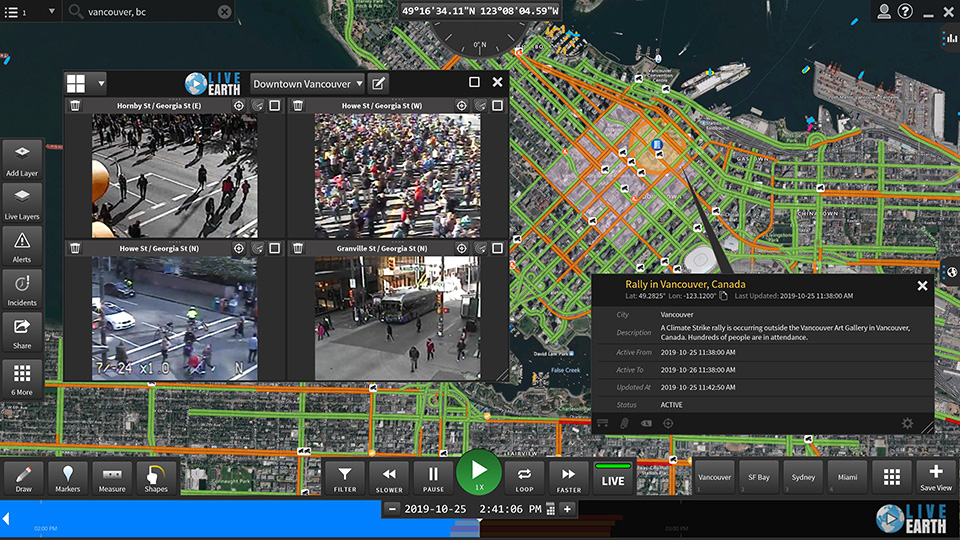This screenshot has width=960, height=540.
Task: Open the Shapes tool
Action: (x=156, y=478)
